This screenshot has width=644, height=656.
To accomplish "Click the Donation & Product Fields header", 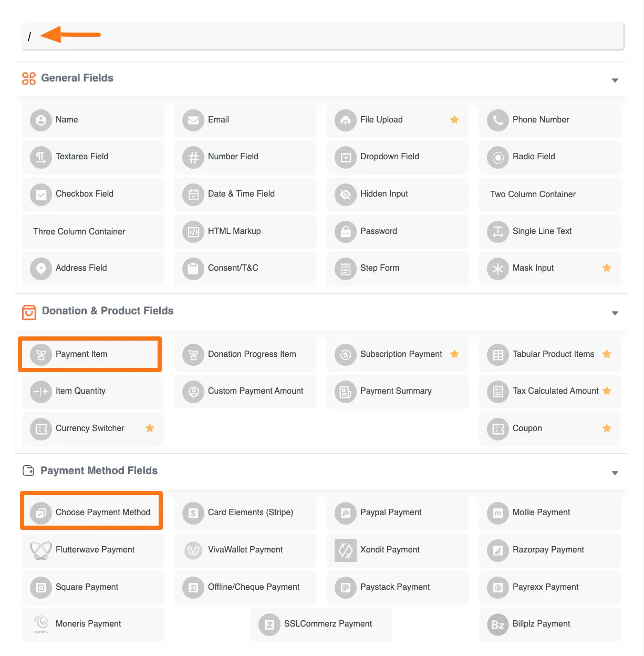I will coord(107,311).
